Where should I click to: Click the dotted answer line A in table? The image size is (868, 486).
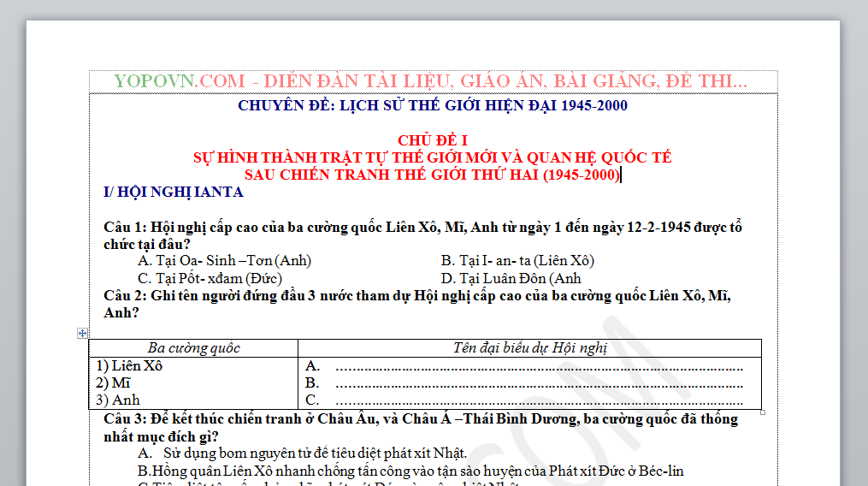point(539,366)
